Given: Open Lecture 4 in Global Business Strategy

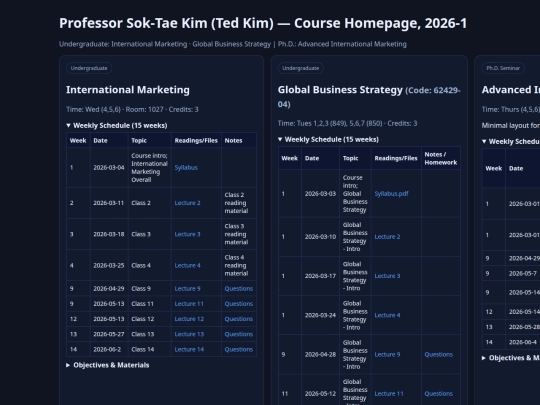Looking at the screenshot, I should coord(387,315).
